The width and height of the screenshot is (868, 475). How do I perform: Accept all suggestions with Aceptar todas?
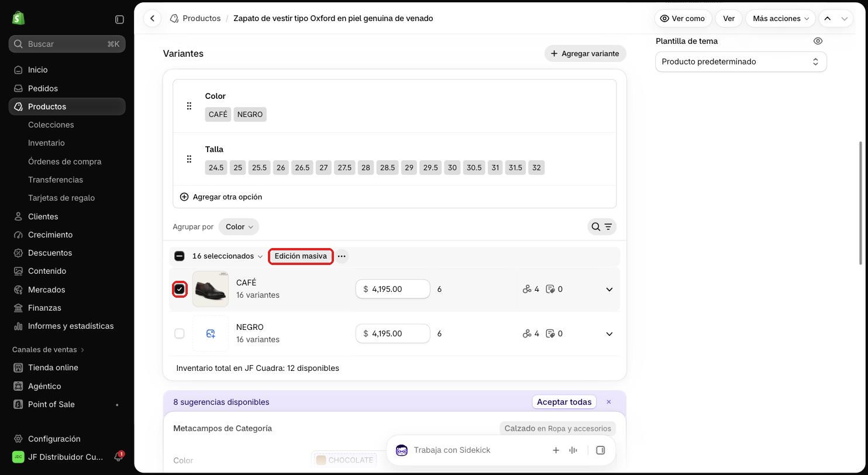[x=564, y=402]
